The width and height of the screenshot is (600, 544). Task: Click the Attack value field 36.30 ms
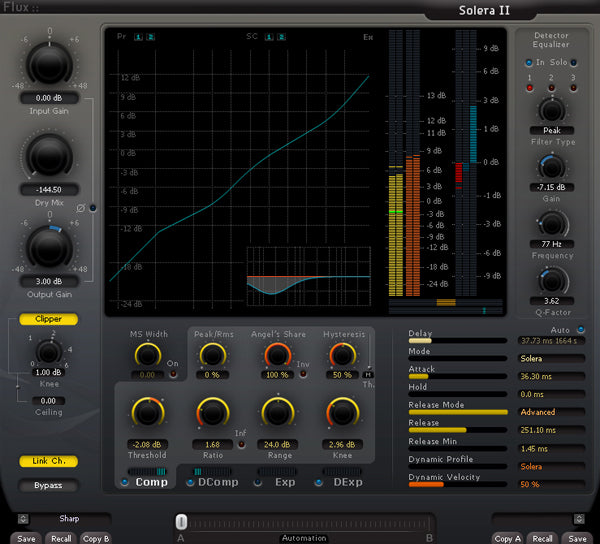pos(551,376)
